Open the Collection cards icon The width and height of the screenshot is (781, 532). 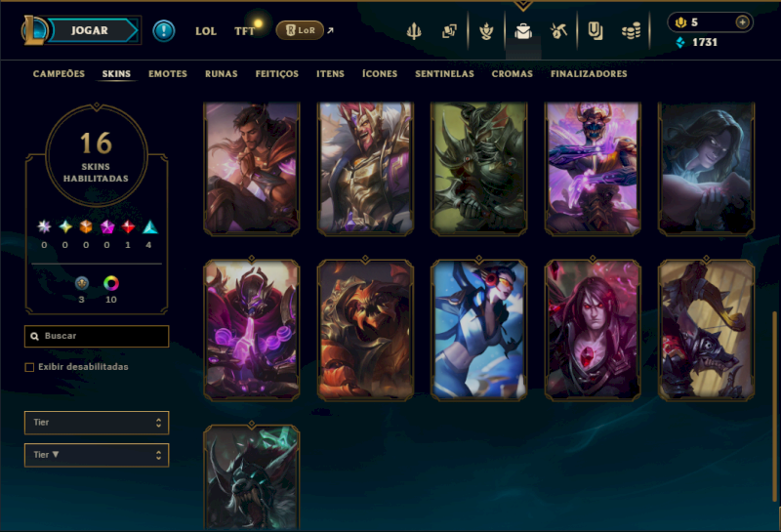(449, 31)
